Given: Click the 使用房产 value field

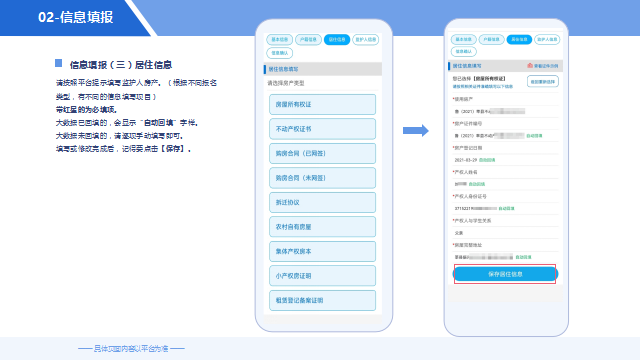Looking at the screenshot, I should coord(505,111).
